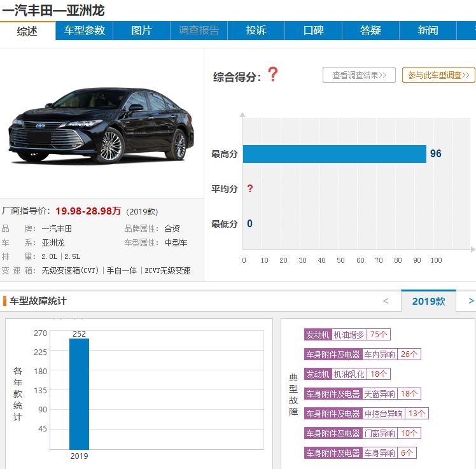Click the previous year arrow in 车型故障统计
Viewport: 476px width, 469px height.
tap(386, 301)
